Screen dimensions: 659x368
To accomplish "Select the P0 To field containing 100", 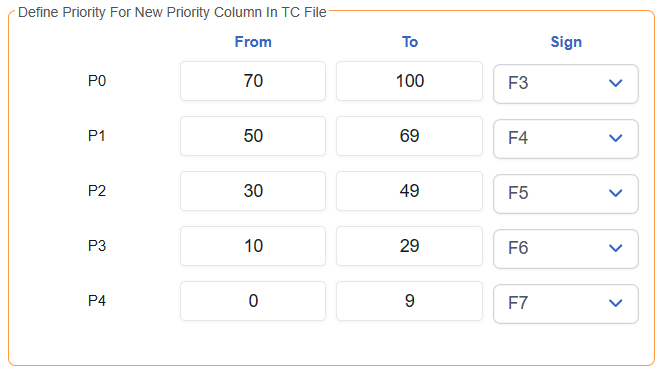I will pyautogui.click(x=409, y=81).
